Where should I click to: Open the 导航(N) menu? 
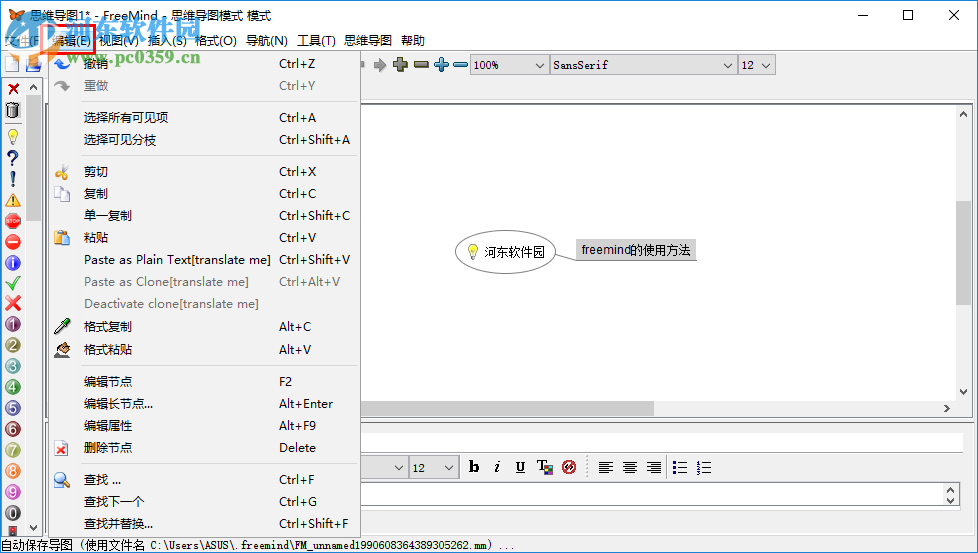[x=267, y=41]
